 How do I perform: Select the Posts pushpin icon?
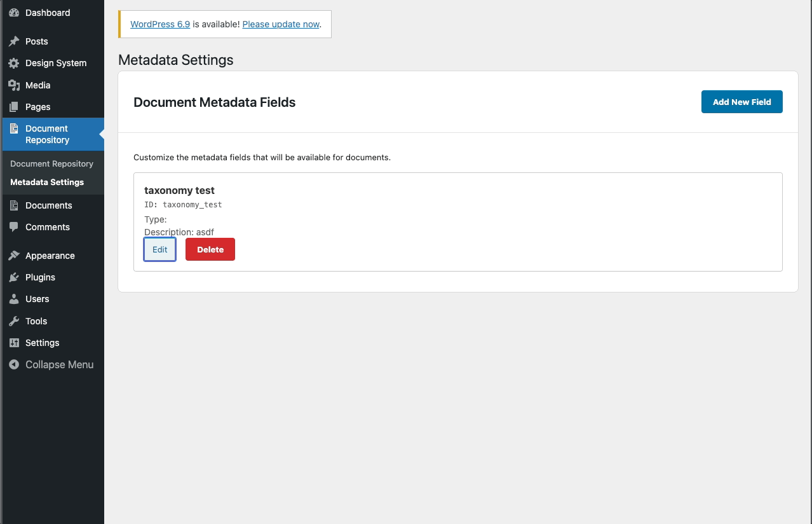[x=14, y=41]
